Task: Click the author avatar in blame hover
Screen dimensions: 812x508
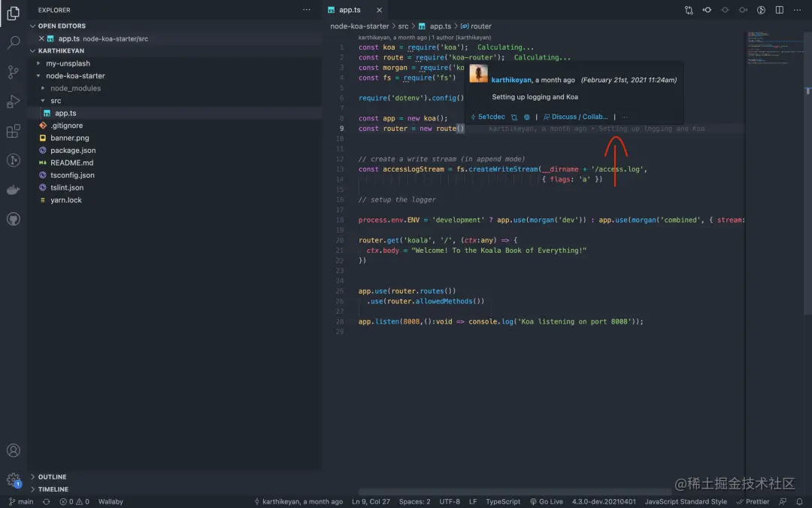Action: pyautogui.click(x=478, y=74)
